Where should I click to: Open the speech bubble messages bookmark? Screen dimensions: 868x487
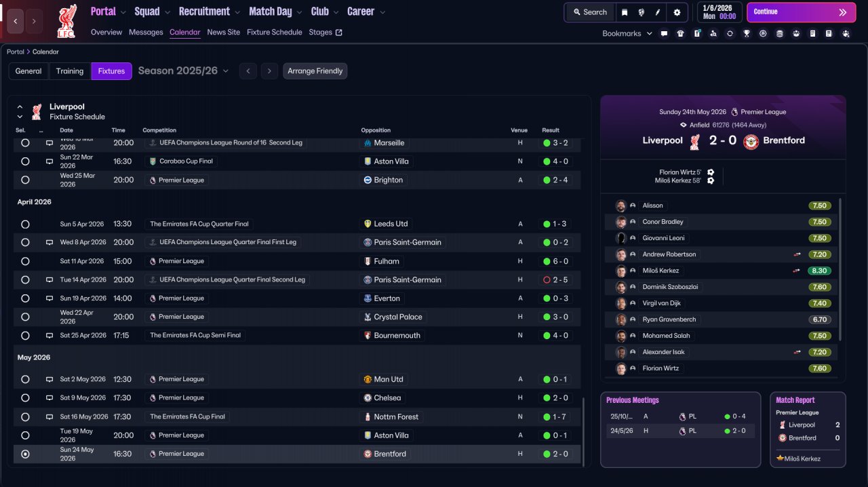coord(664,33)
